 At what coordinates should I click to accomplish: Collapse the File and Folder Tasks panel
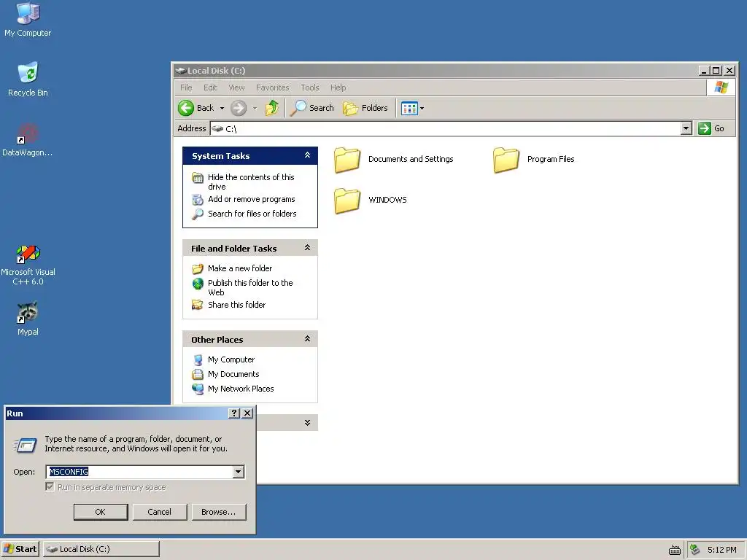pos(307,248)
